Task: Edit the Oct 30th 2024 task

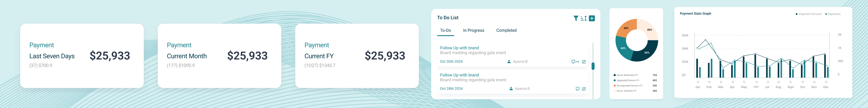Action: point(584,62)
